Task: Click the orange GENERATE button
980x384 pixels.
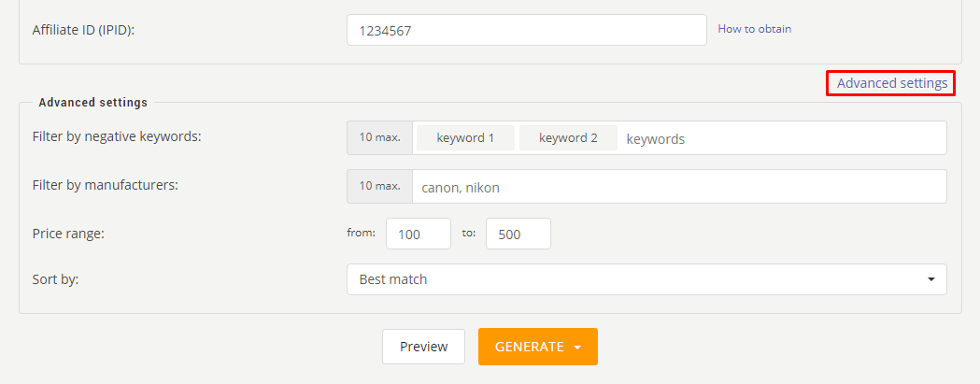Action: [x=537, y=347]
